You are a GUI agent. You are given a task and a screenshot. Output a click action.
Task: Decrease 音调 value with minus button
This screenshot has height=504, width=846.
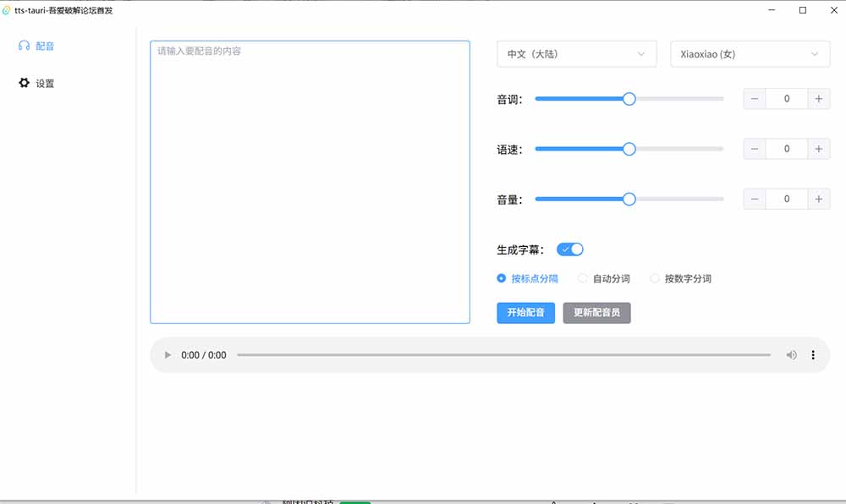click(x=755, y=99)
